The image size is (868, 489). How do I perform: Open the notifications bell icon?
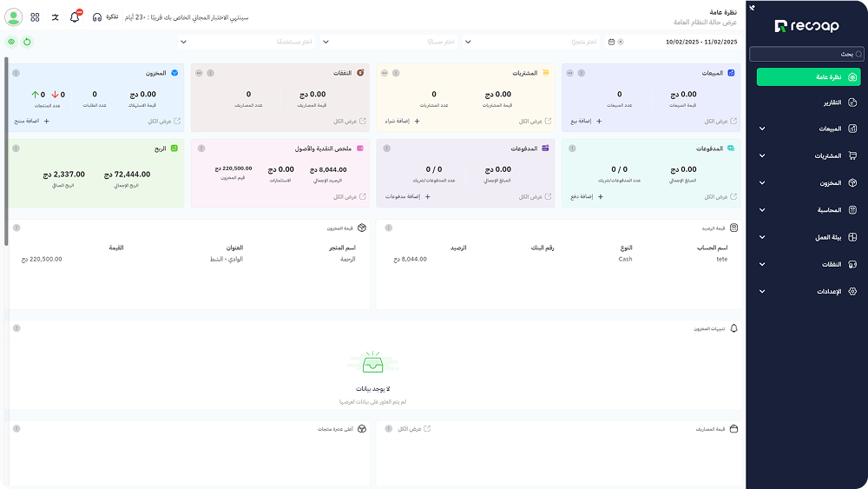point(75,17)
